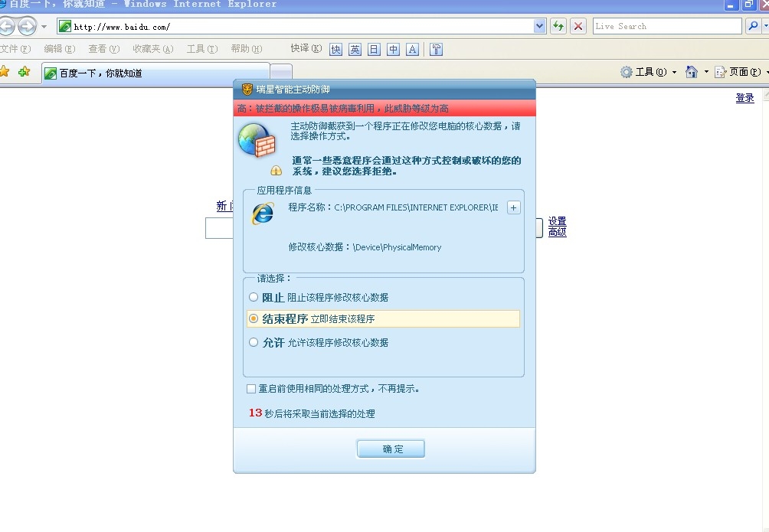Click the red high-threat warning banner text
This screenshot has width=769, height=532.
pos(343,109)
